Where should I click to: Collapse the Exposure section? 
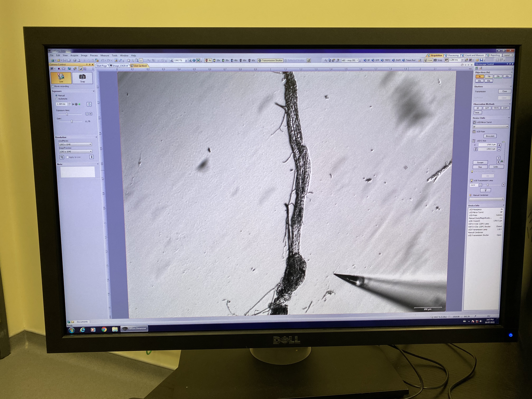point(94,91)
